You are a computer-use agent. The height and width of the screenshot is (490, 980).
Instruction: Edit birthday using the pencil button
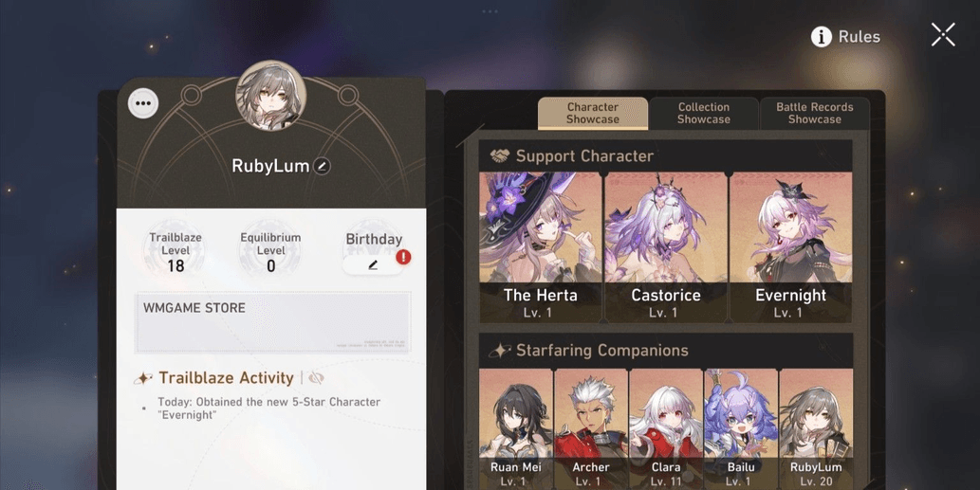coord(373,265)
